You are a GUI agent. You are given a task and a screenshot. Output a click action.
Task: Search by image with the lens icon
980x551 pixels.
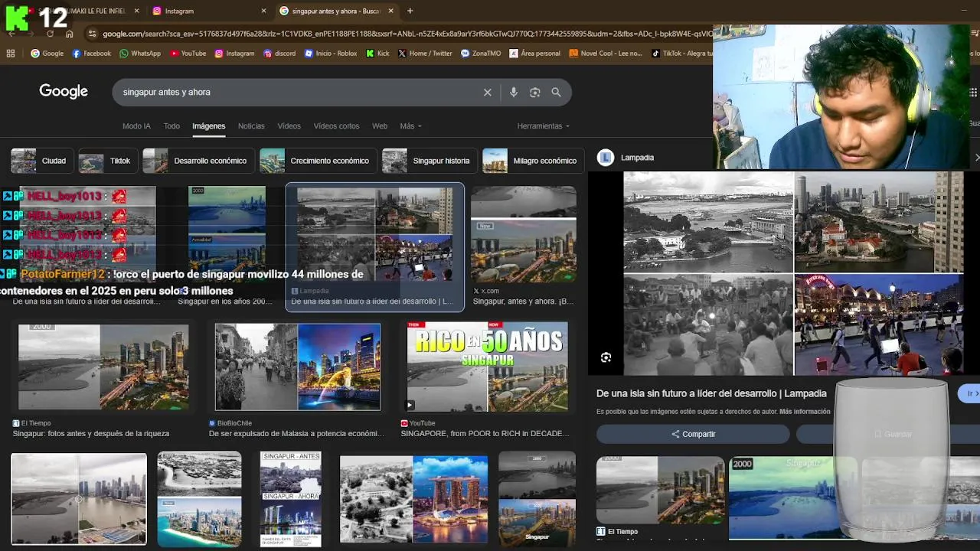(534, 92)
